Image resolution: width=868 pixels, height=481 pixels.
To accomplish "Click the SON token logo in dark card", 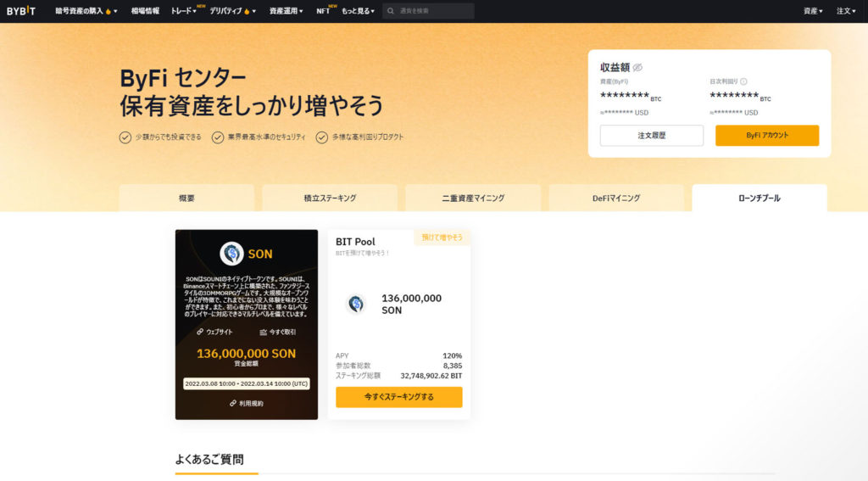I will pyautogui.click(x=231, y=254).
